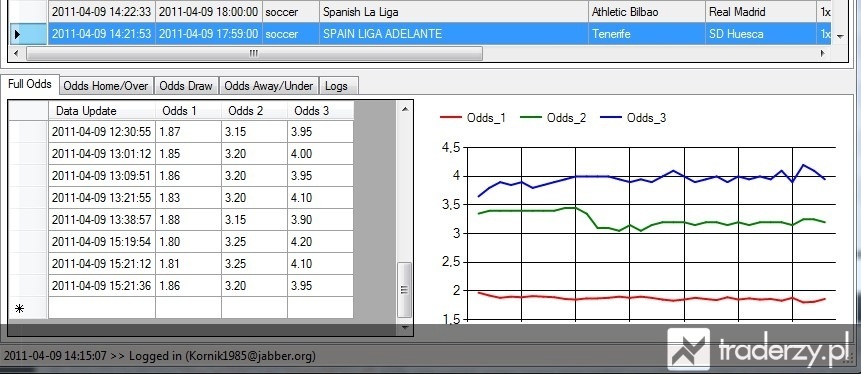This screenshot has height=374, width=861.
Task: Click the traderzy.pl logo icon
Action: [689, 348]
